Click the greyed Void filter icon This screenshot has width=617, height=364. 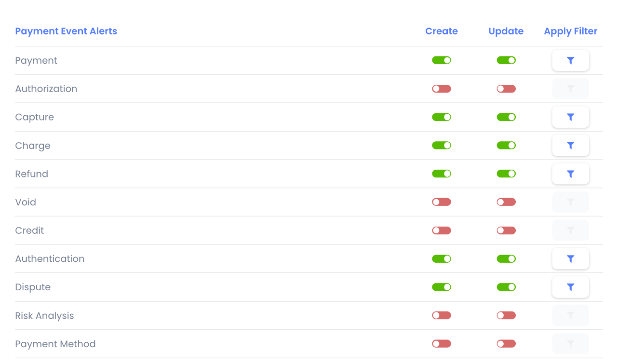pyautogui.click(x=570, y=202)
